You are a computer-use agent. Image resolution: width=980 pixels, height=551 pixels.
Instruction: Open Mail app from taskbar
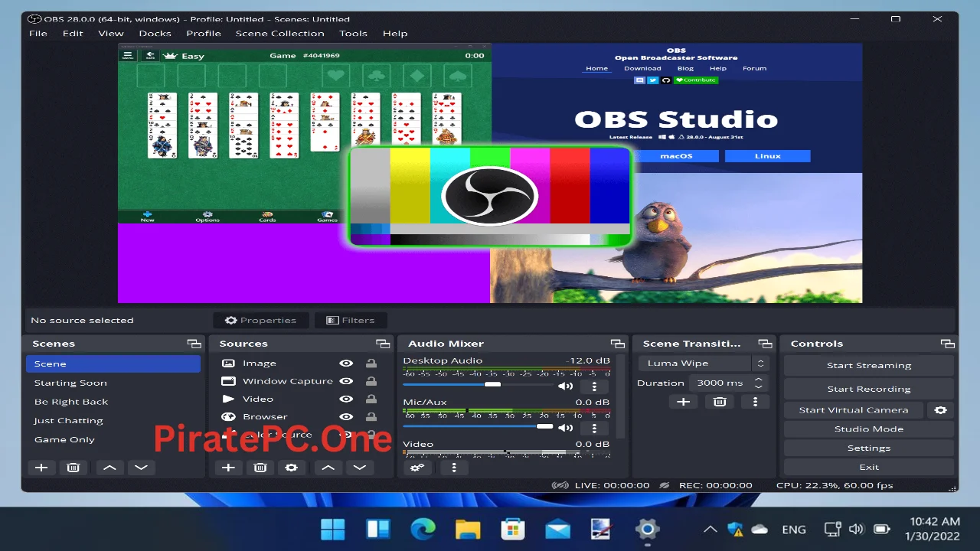(557, 529)
